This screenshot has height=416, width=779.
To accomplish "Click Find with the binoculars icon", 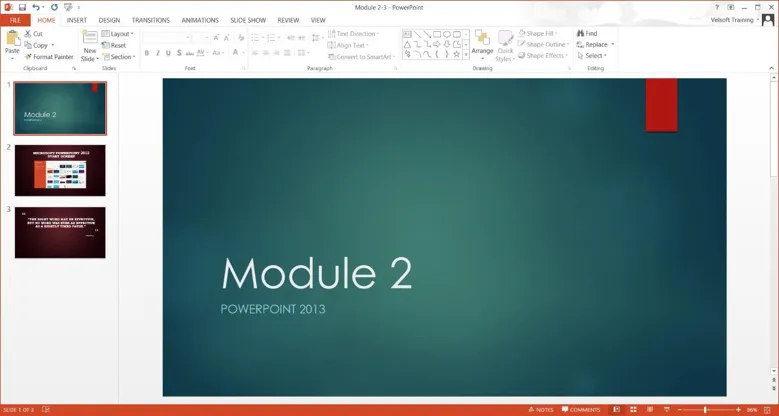I will (x=587, y=33).
